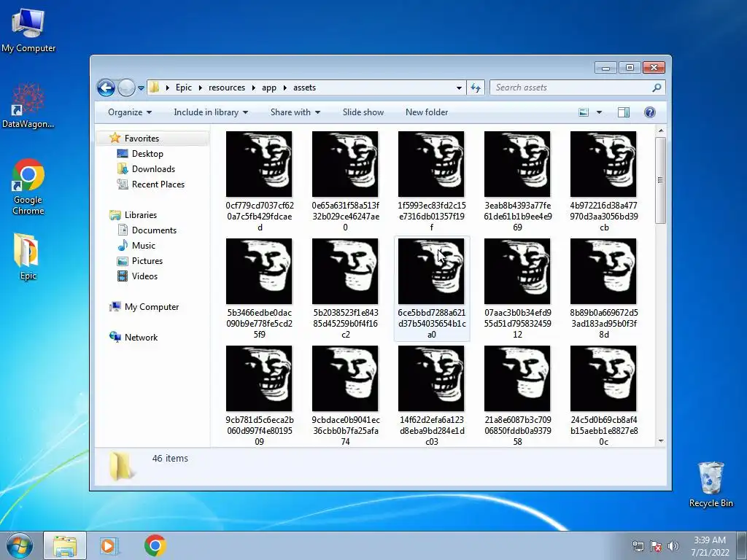
Task: Select image file 07aac3b0b34efd9
Action: coord(517,289)
